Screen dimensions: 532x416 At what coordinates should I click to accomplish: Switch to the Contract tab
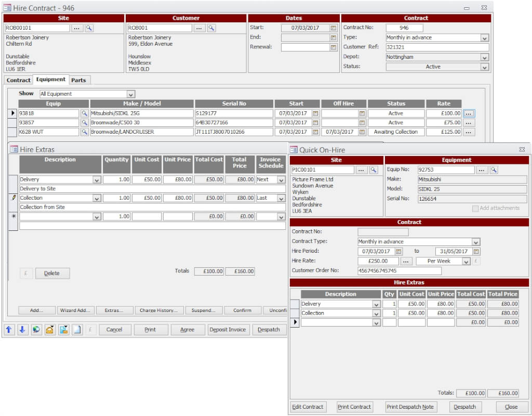click(18, 80)
